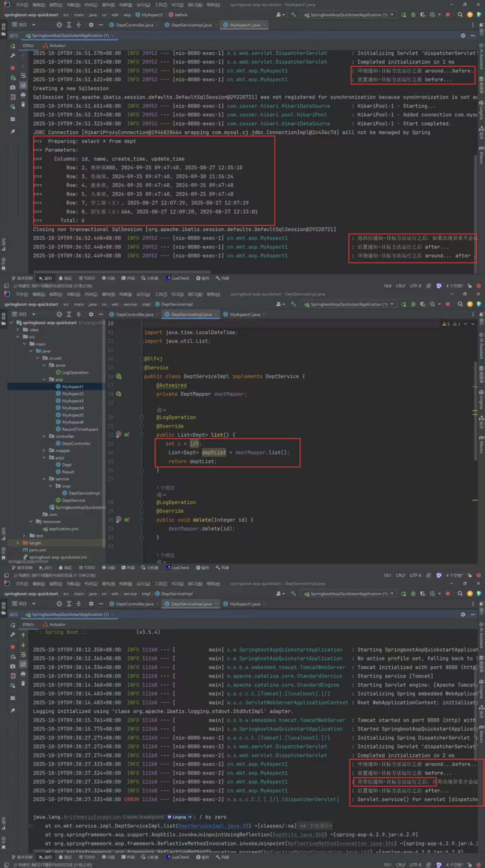Open application.yml in resources folder
This screenshot has width=485, height=868.
63,529
